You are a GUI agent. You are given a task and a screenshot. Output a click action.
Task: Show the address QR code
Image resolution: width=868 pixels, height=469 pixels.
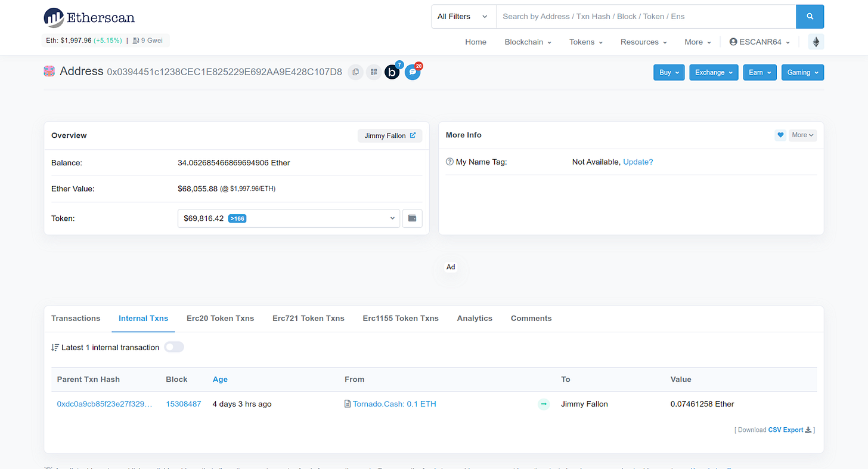click(374, 72)
